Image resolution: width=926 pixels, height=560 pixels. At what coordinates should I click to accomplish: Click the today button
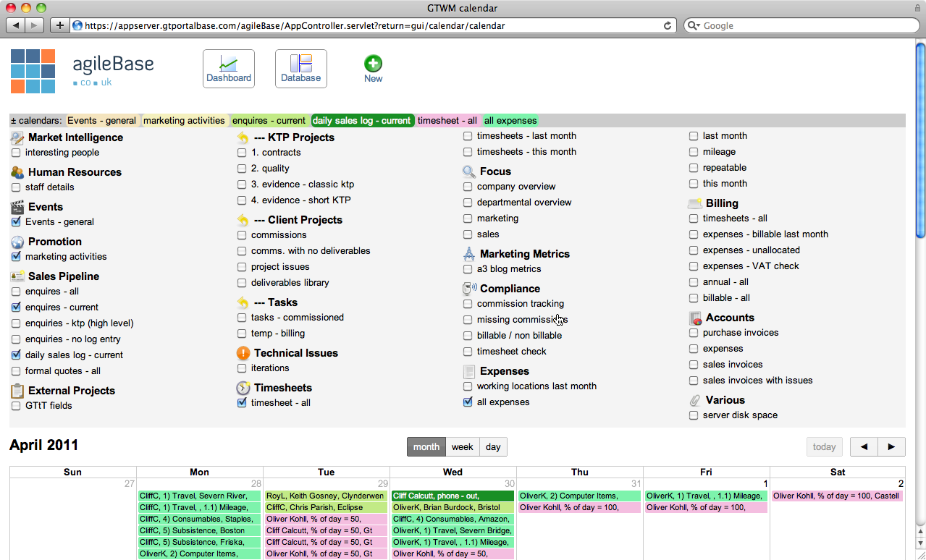coord(824,447)
